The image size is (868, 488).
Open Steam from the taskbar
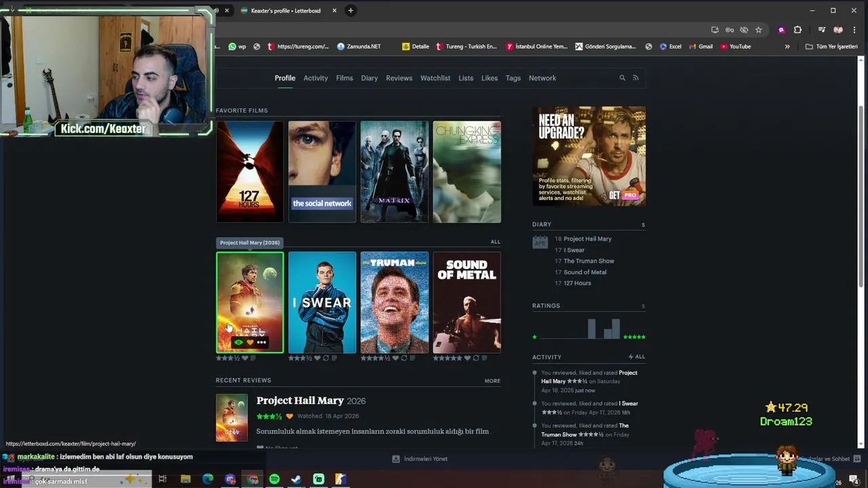pos(296,479)
